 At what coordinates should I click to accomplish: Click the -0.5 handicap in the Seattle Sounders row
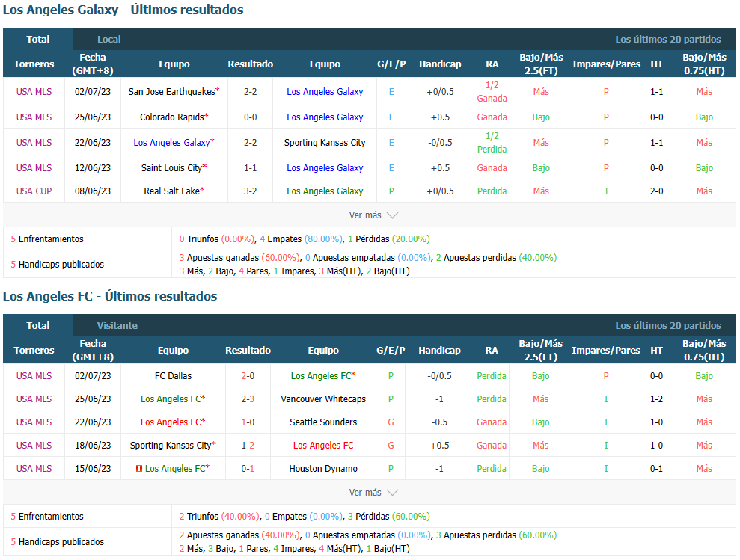coord(439,422)
